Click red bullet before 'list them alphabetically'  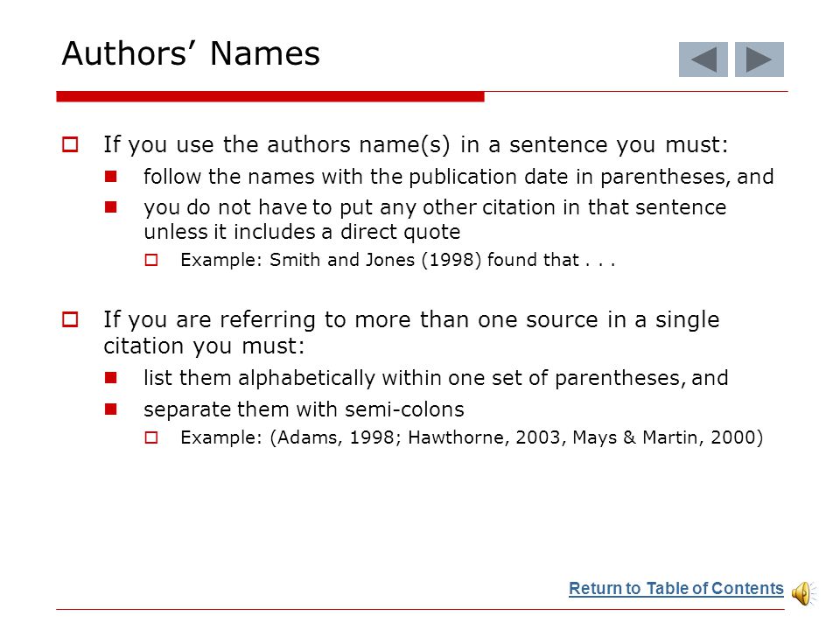pyautogui.click(x=111, y=378)
